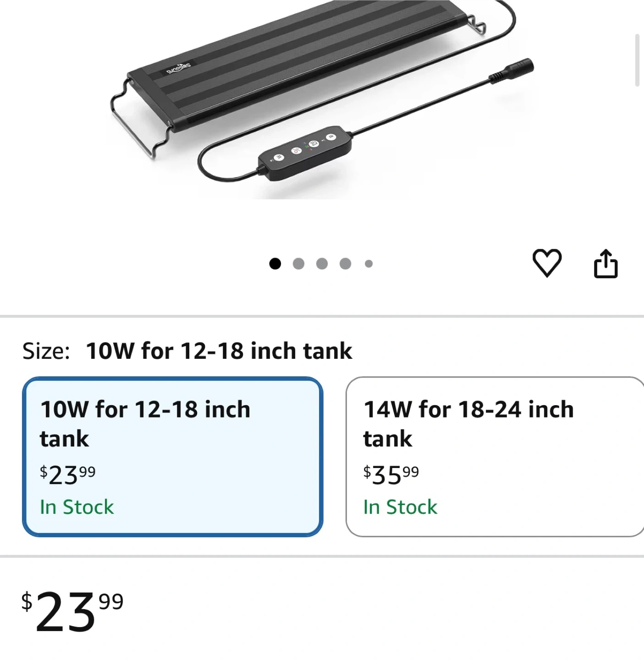Select the small fifth carousel dot
Image resolution: width=644 pixels, height=660 pixels.
click(x=369, y=264)
